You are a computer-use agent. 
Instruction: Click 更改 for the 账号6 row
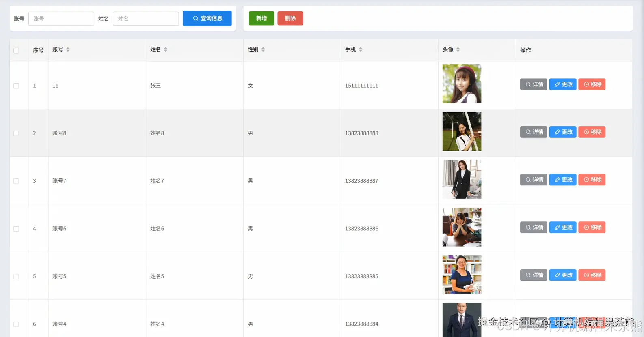tap(563, 228)
